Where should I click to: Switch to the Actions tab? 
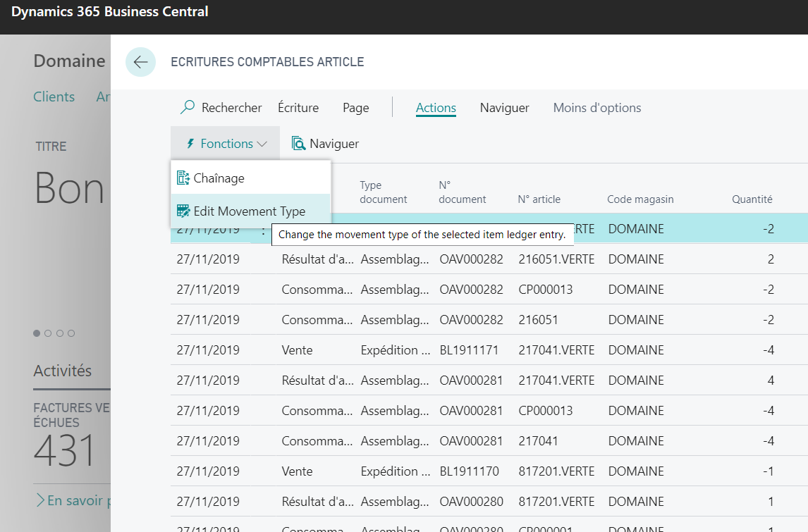pos(436,108)
